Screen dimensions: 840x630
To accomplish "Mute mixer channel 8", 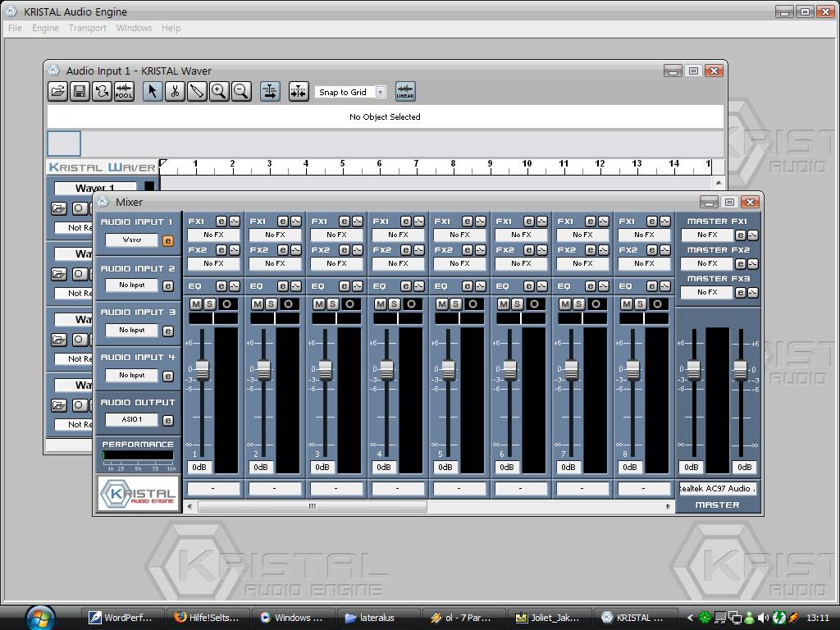I will (626, 304).
